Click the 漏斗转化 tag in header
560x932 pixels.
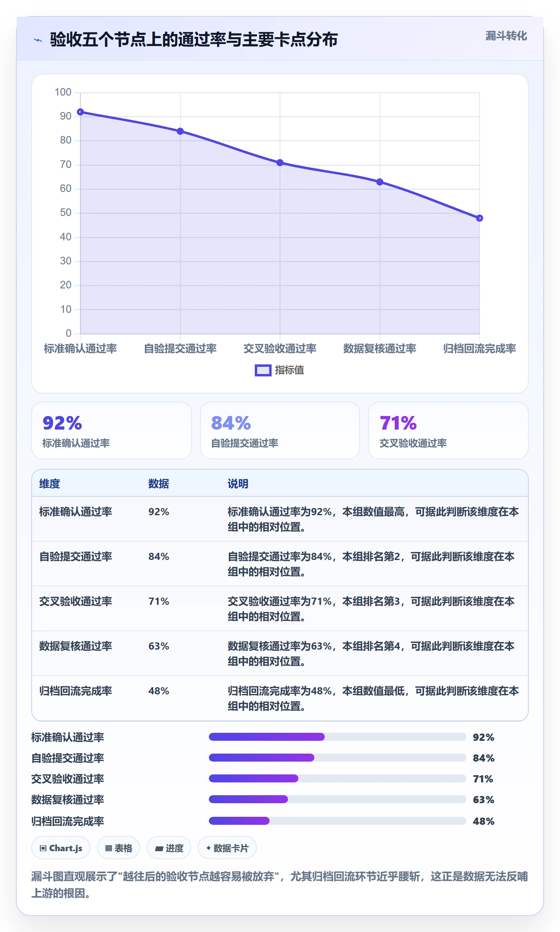(506, 36)
